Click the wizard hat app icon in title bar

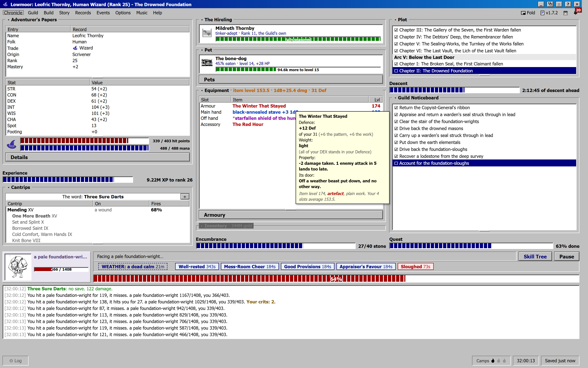click(x=5, y=4)
